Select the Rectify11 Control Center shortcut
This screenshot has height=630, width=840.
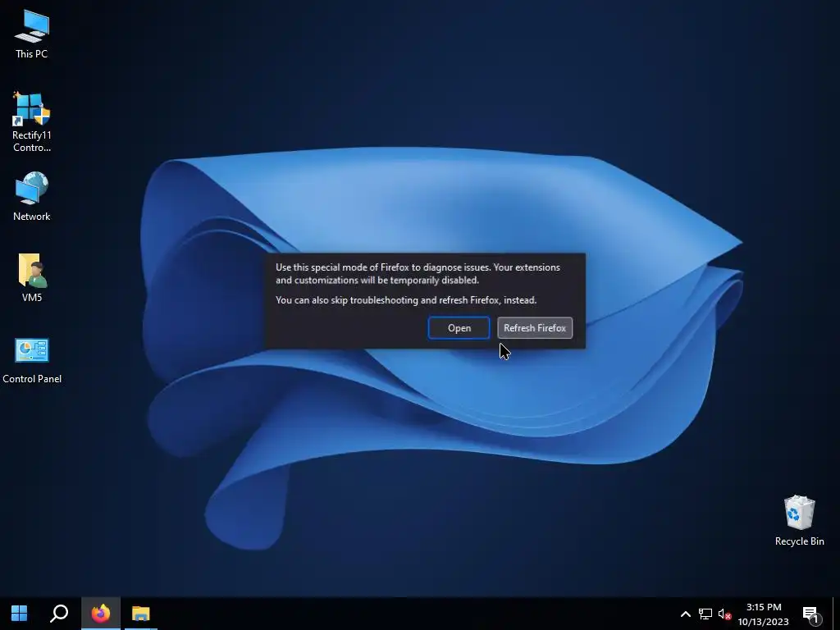click(x=32, y=123)
